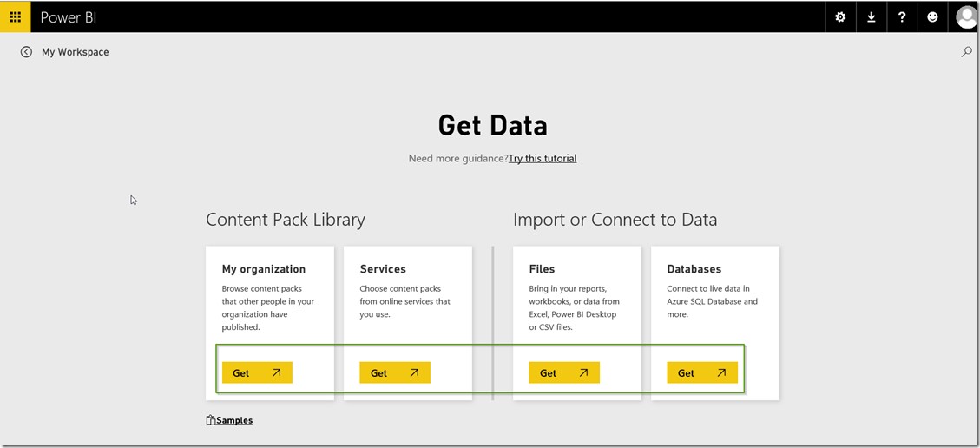Select the My Workspace breadcrumb label
This screenshot has width=980, height=448.
(x=76, y=52)
